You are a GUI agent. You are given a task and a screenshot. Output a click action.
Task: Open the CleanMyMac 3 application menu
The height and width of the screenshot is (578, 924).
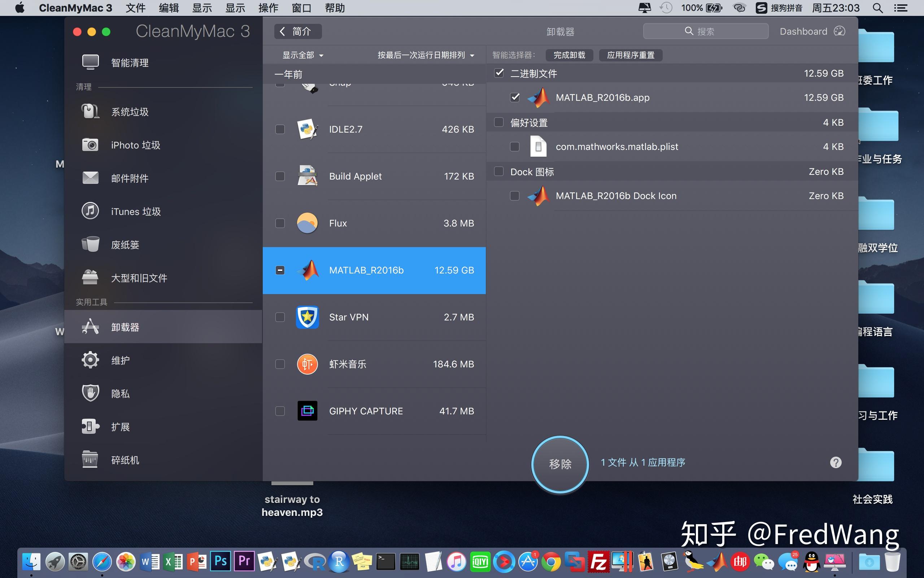coord(75,8)
